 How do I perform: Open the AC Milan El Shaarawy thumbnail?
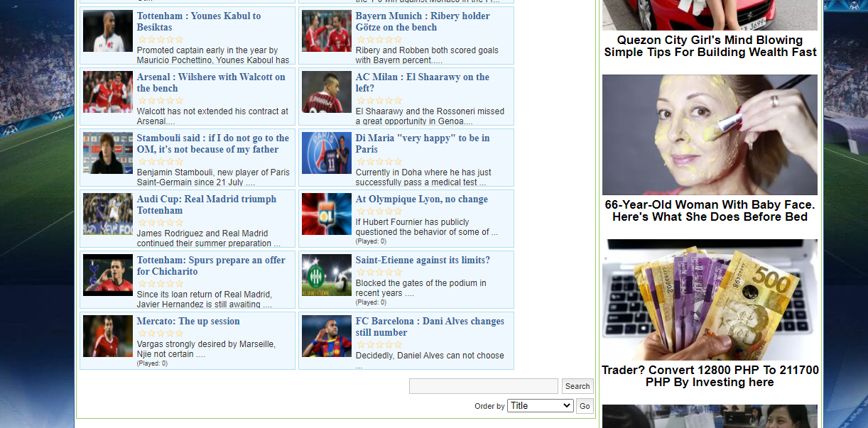326,92
